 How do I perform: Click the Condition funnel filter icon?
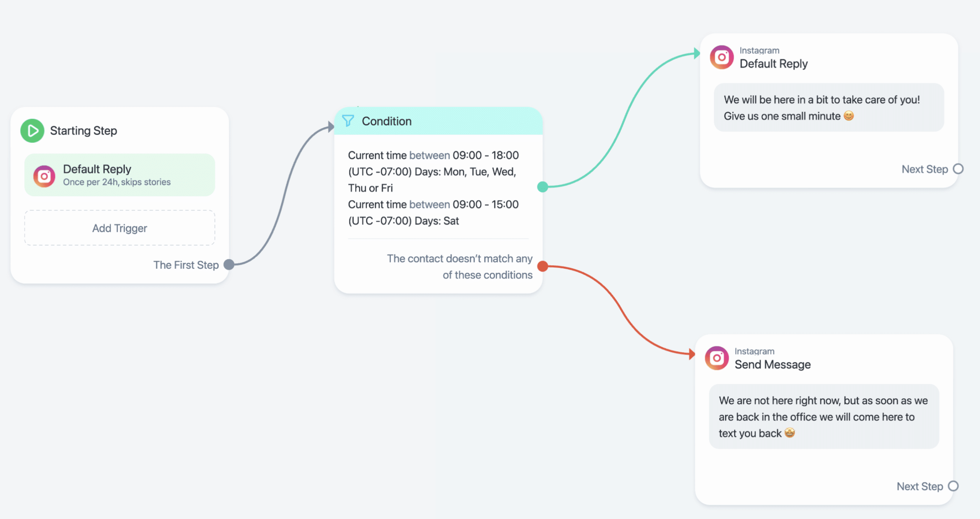[x=348, y=121]
